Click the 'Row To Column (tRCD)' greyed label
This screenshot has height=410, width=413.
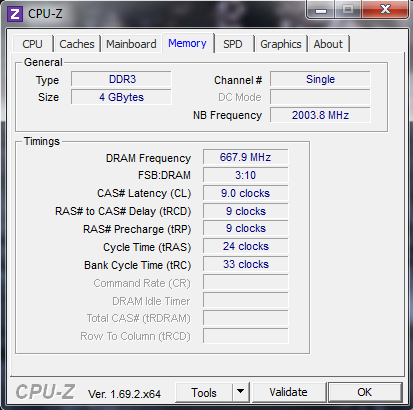point(135,336)
